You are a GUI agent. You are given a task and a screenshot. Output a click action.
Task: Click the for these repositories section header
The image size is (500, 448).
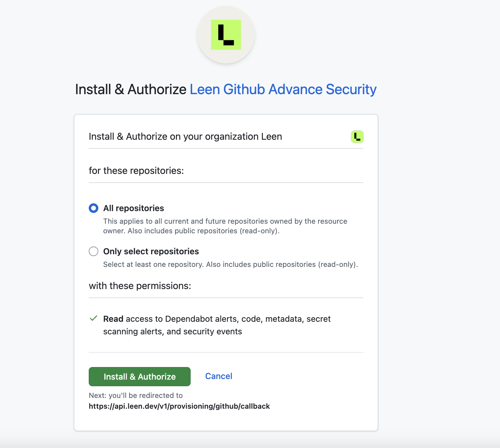point(137,170)
